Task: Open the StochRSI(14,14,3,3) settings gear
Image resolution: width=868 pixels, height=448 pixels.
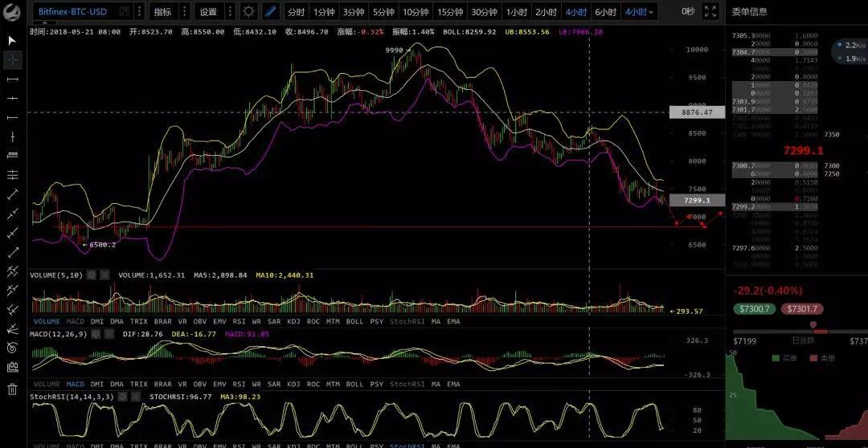Action: [x=122, y=397]
